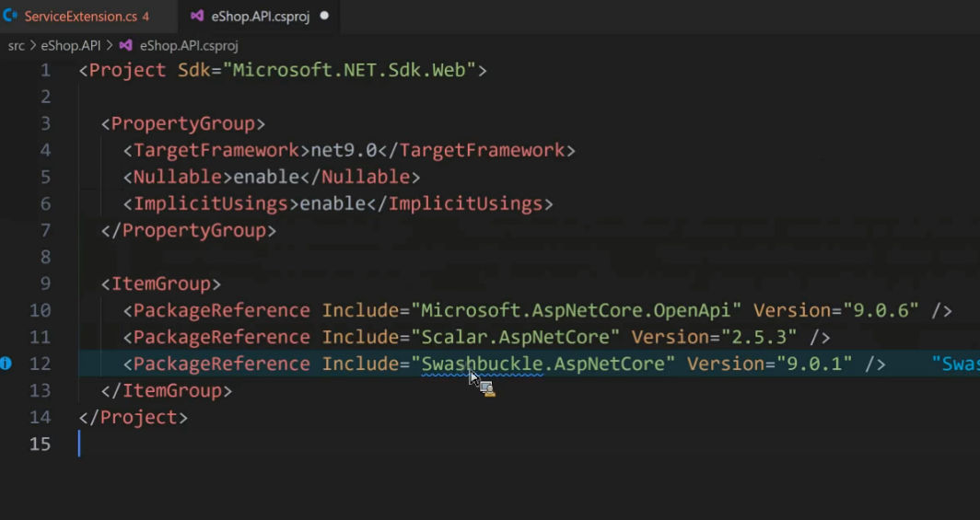Click line number 1 in the gutter
Screen dimensions: 980x520
[46, 70]
